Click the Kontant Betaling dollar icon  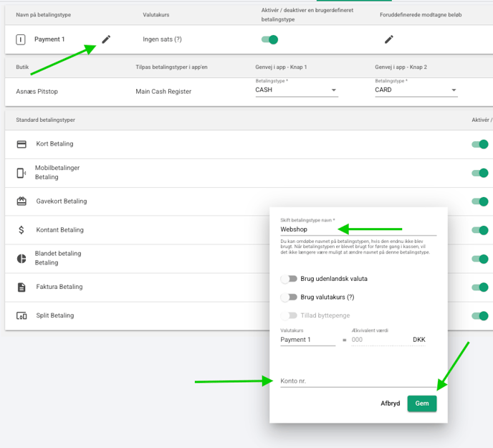(21, 230)
